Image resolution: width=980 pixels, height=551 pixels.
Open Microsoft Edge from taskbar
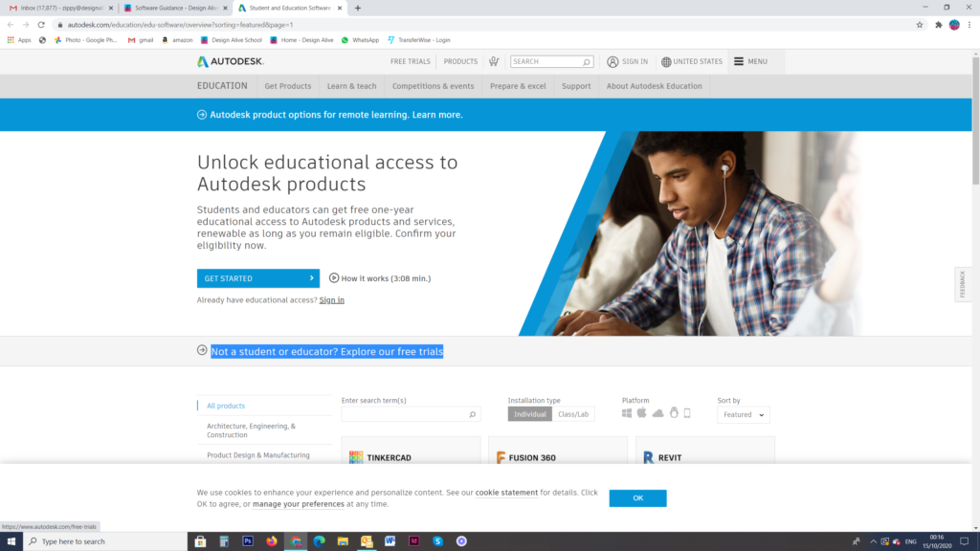click(x=320, y=541)
